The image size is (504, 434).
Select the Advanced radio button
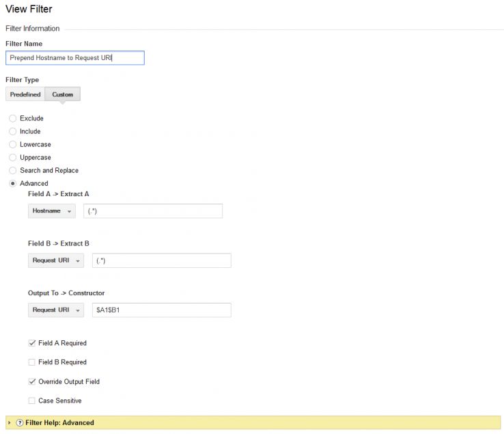pos(12,183)
